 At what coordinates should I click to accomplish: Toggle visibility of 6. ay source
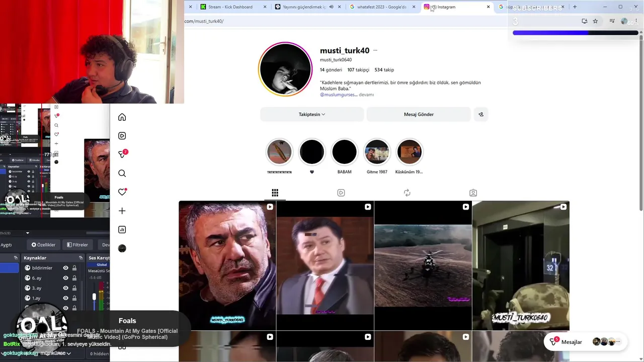(65, 278)
